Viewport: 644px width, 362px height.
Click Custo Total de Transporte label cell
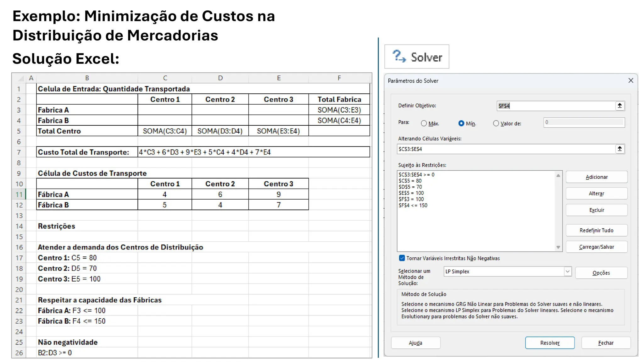[x=87, y=152]
